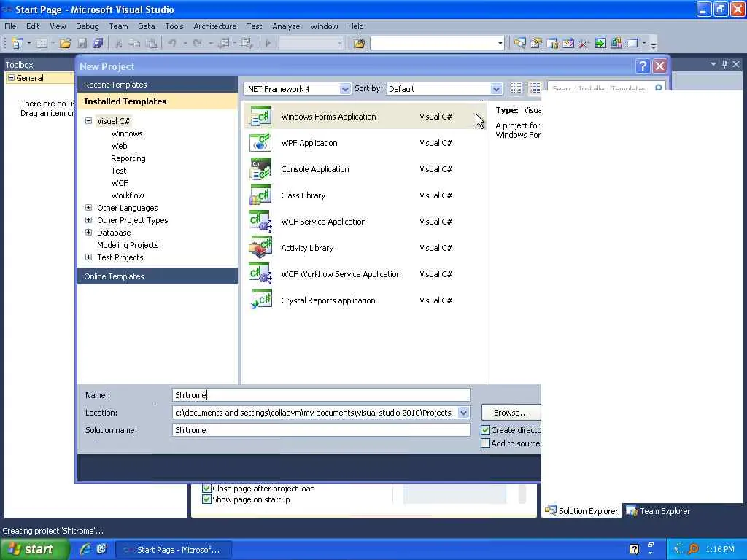Select the Console Application template icon
The width and height of the screenshot is (747, 560).
(260, 168)
